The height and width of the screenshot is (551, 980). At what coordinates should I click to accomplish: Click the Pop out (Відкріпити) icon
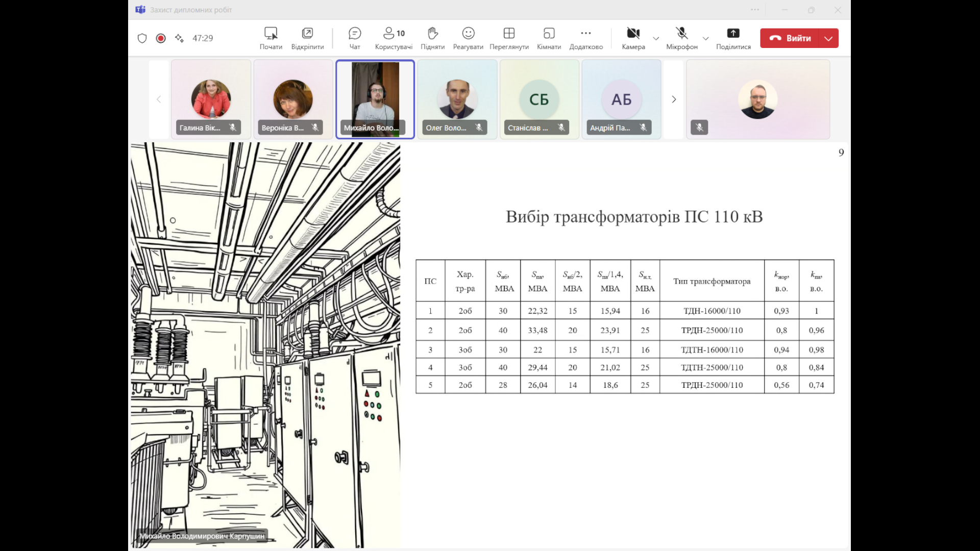307,38
